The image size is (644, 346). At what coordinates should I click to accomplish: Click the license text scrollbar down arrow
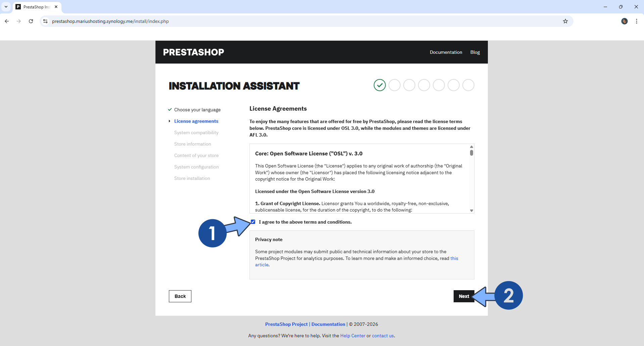tap(471, 211)
